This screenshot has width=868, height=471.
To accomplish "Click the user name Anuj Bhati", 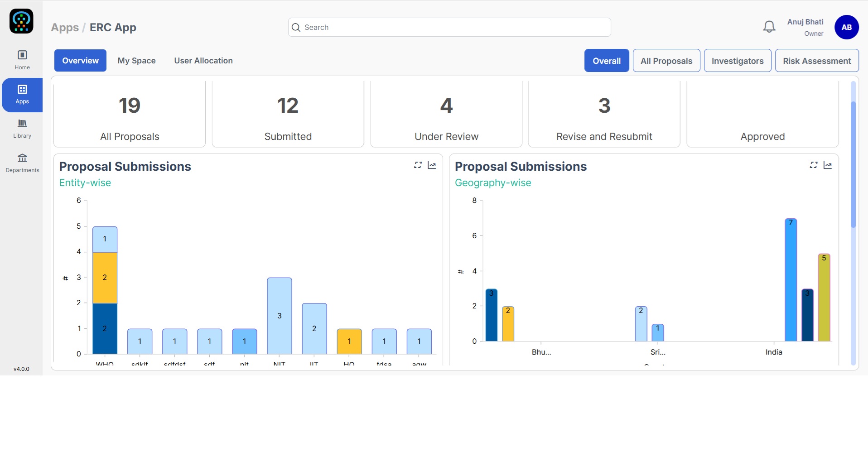I will tap(805, 22).
